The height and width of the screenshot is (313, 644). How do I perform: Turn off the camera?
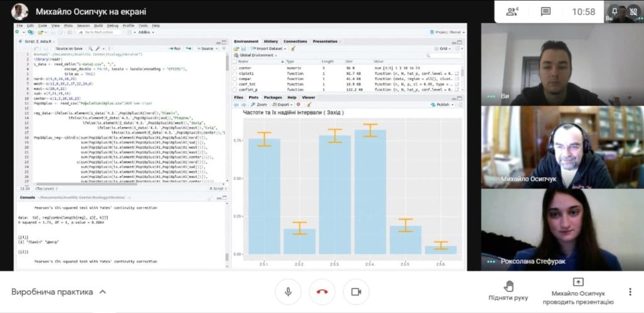[x=356, y=292]
